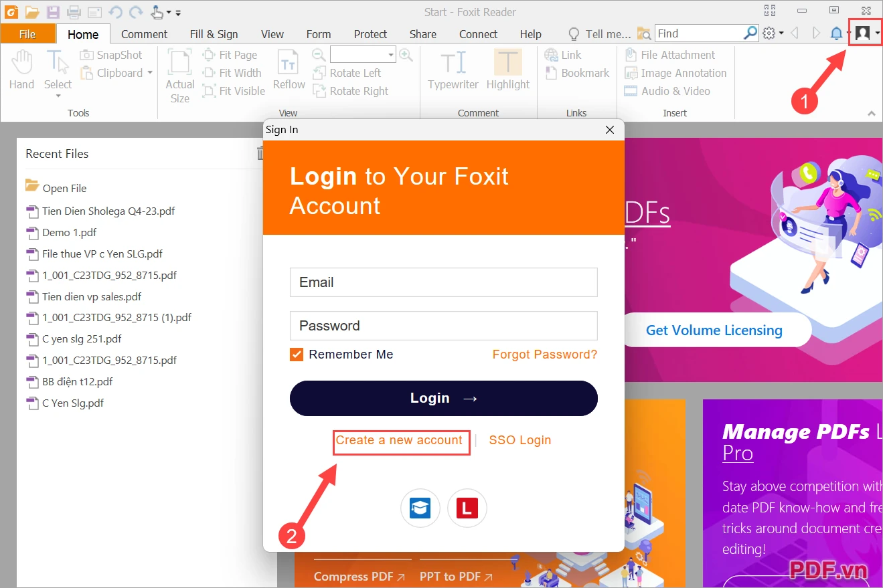Click Image Annotation tool
The height and width of the screenshot is (588, 883).
point(675,73)
